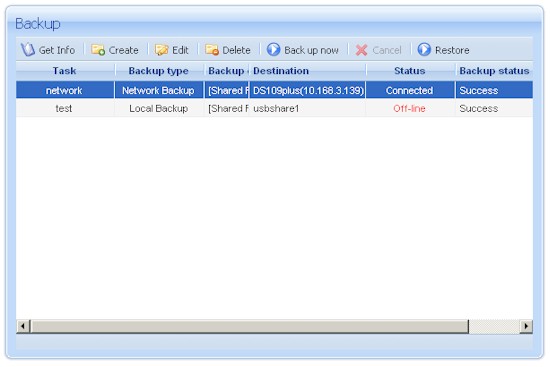Image resolution: width=550 pixels, height=367 pixels.
Task: Select the 'test' task cell
Action: [x=65, y=108]
